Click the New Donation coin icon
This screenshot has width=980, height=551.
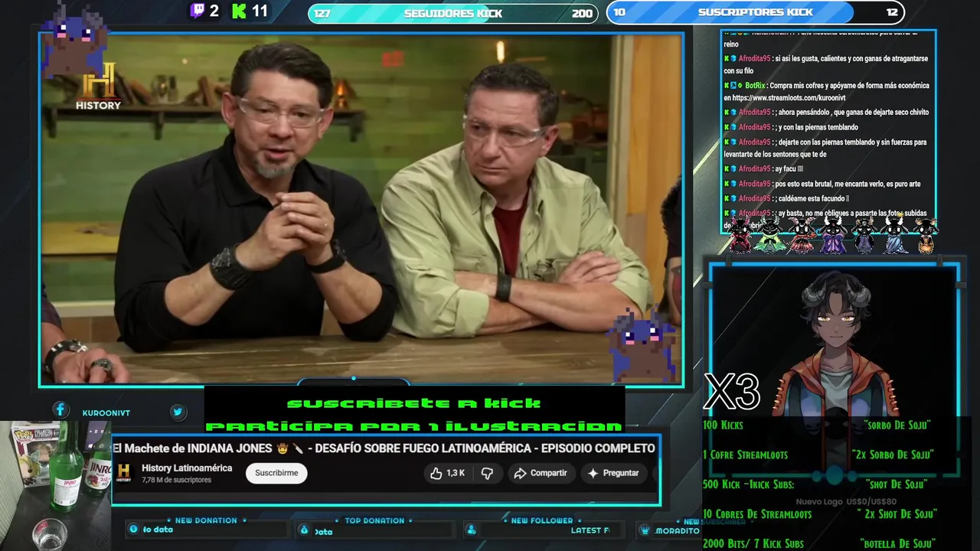134,529
